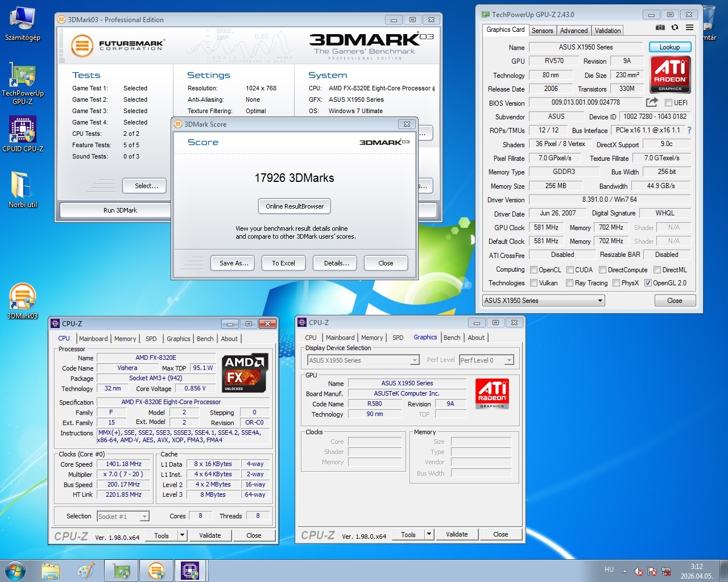Click the GPU-Z Name field
The width and height of the screenshot is (728, 582).
(x=586, y=47)
